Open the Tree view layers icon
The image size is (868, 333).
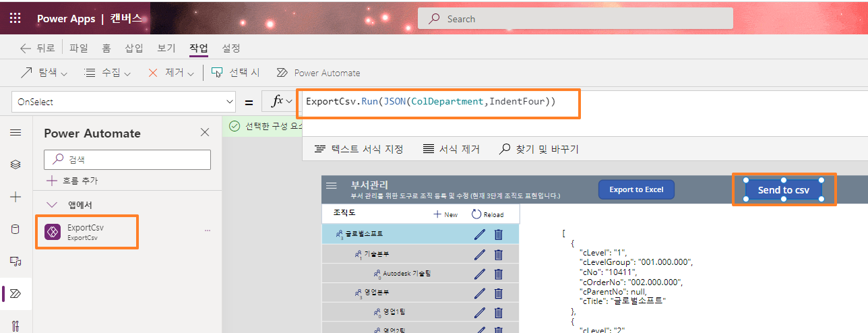15,164
